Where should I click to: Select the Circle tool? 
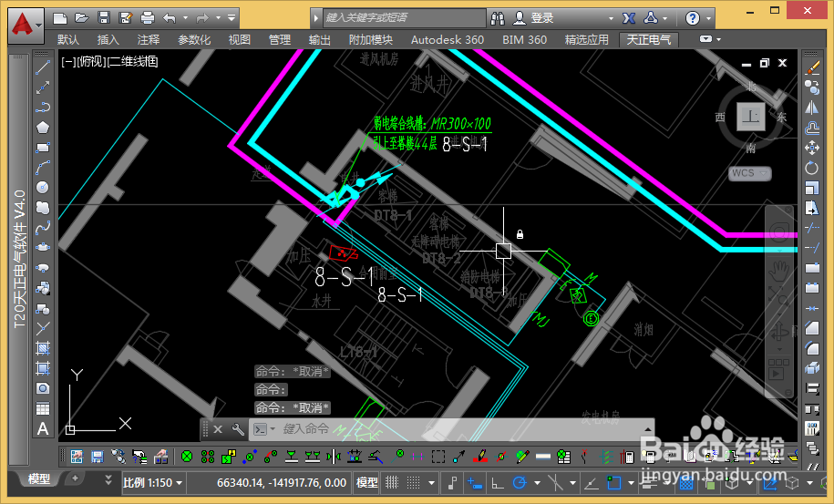point(43,187)
